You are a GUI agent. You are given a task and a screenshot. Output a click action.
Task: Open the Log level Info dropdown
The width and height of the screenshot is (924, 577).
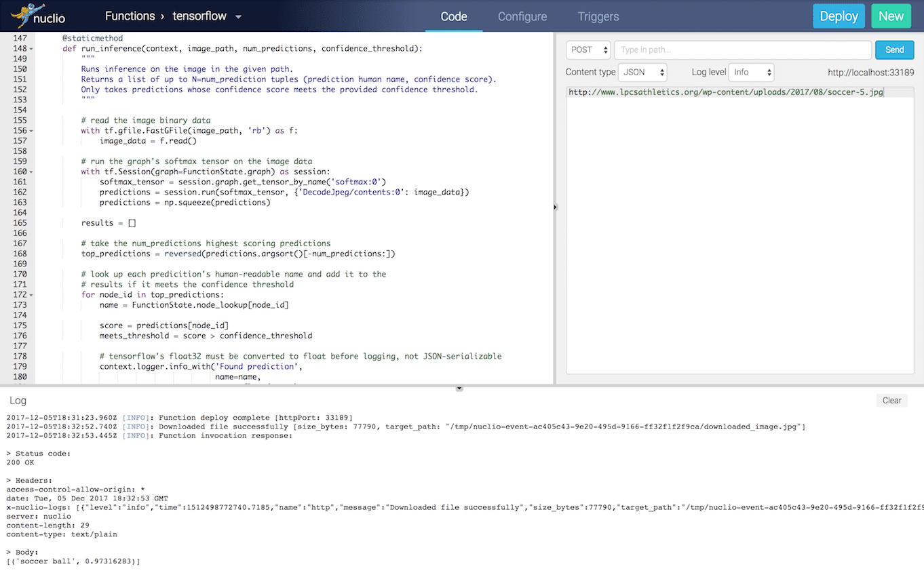click(x=751, y=72)
